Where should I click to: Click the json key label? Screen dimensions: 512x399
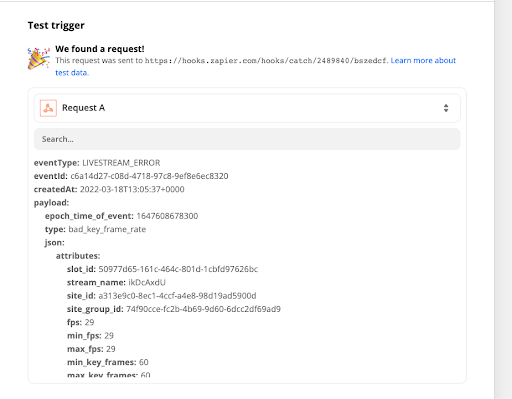click(55, 242)
